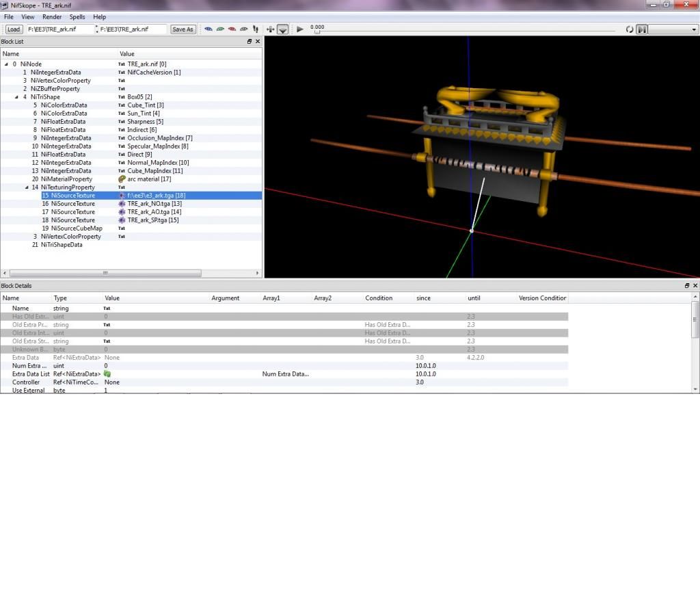Screen dimensions: 700x615
Task: Toggle the animation switch button
Action: point(642,29)
